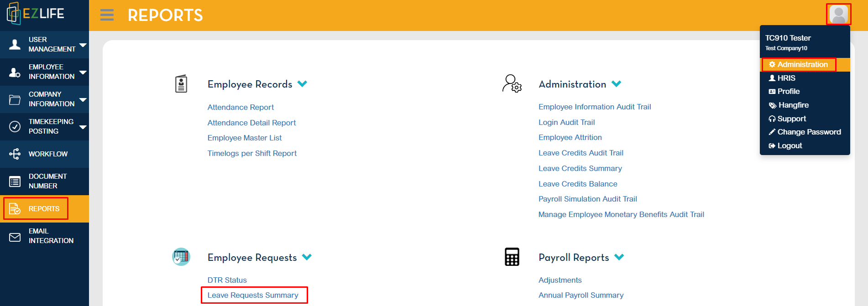Expand the Company Information sidebar arrow
Screen dimensions: 868x306
coord(83,99)
